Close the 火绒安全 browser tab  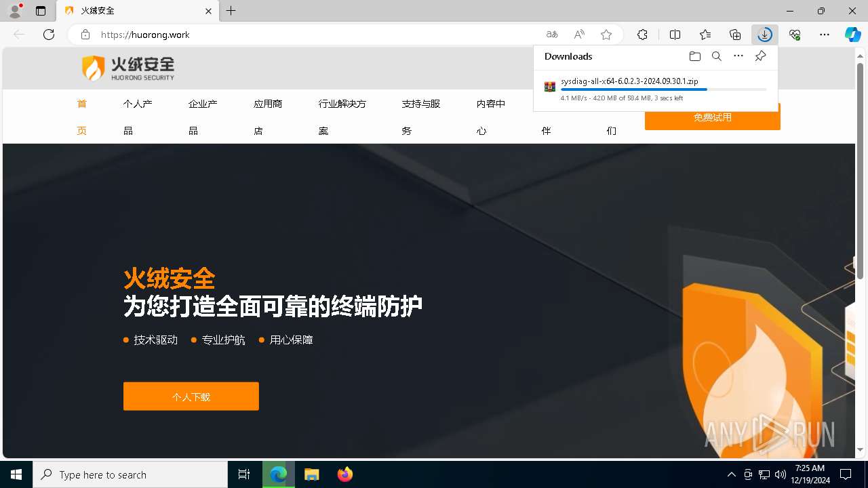(209, 11)
